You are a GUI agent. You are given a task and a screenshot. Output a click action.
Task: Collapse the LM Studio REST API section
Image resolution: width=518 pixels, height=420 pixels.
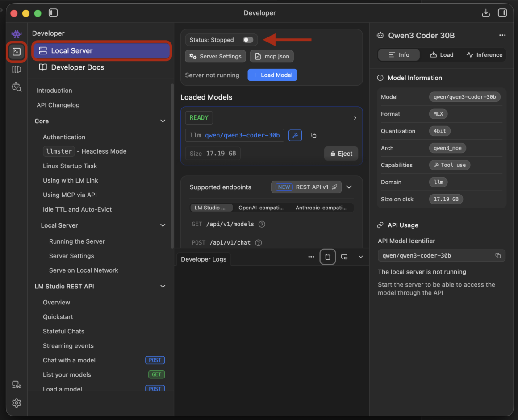163,286
